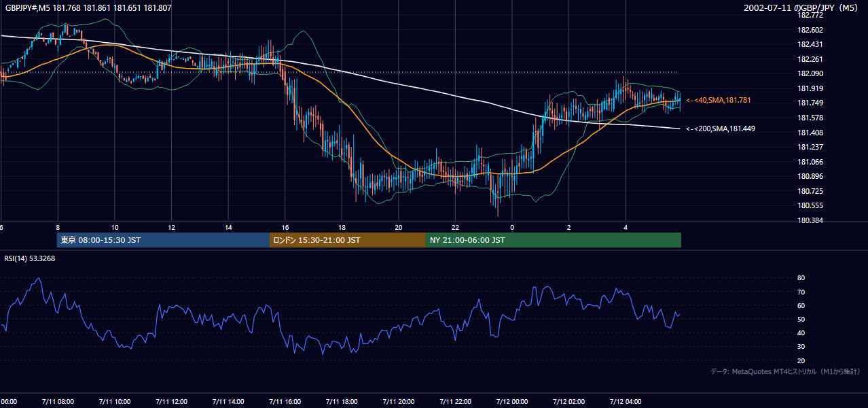Click price level 181.408 on the axis
The width and height of the screenshot is (868, 408).
[810, 133]
